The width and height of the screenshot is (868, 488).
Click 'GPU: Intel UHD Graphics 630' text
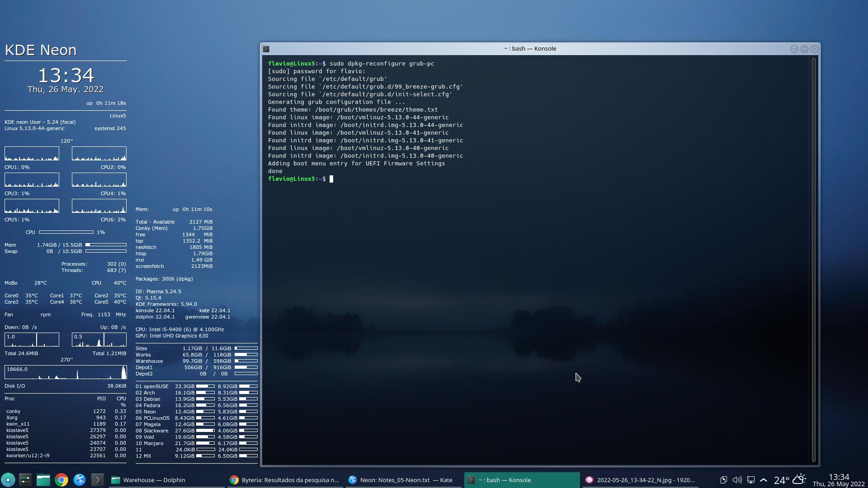172,336
